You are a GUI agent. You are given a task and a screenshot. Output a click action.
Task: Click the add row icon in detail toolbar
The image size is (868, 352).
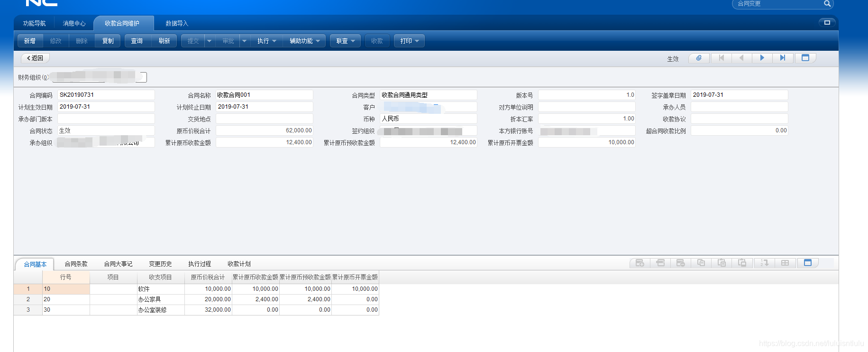[x=640, y=263]
